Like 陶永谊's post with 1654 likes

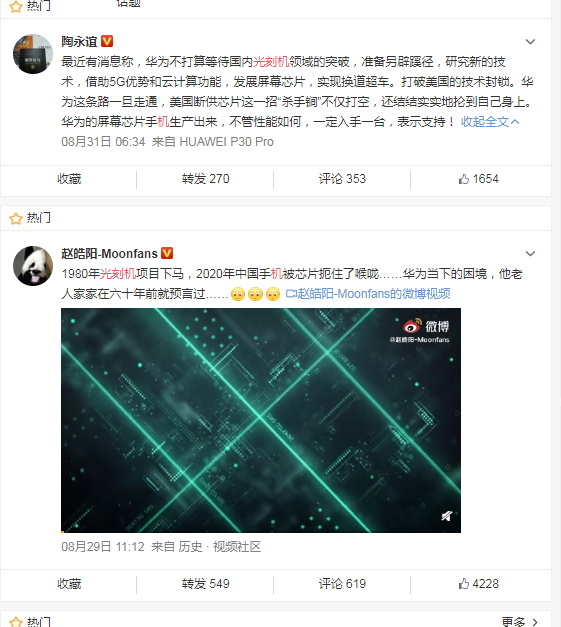click(x=479, y=179)
